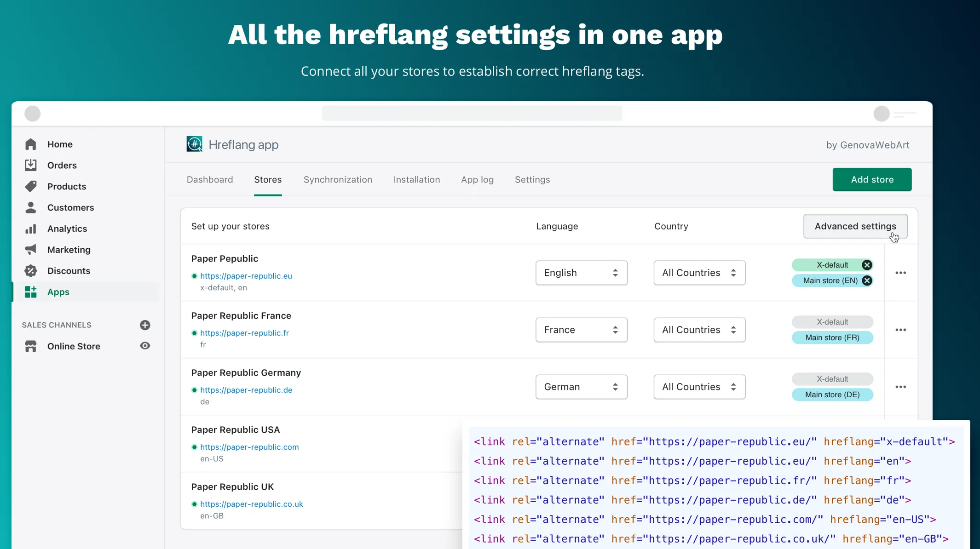The height and width of the screenshot is (549, 980).
Task: Open country dropdown for Paper Republic France
Action: point(699,330)
